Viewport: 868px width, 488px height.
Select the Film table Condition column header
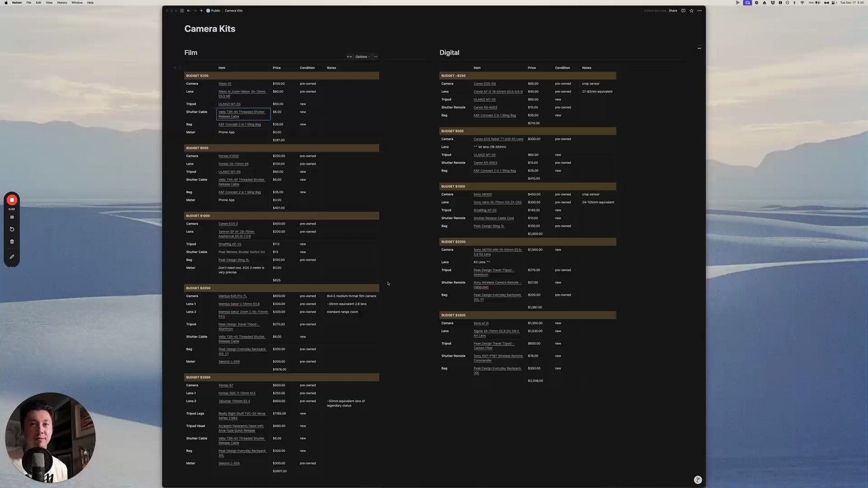tap(307, 68)
